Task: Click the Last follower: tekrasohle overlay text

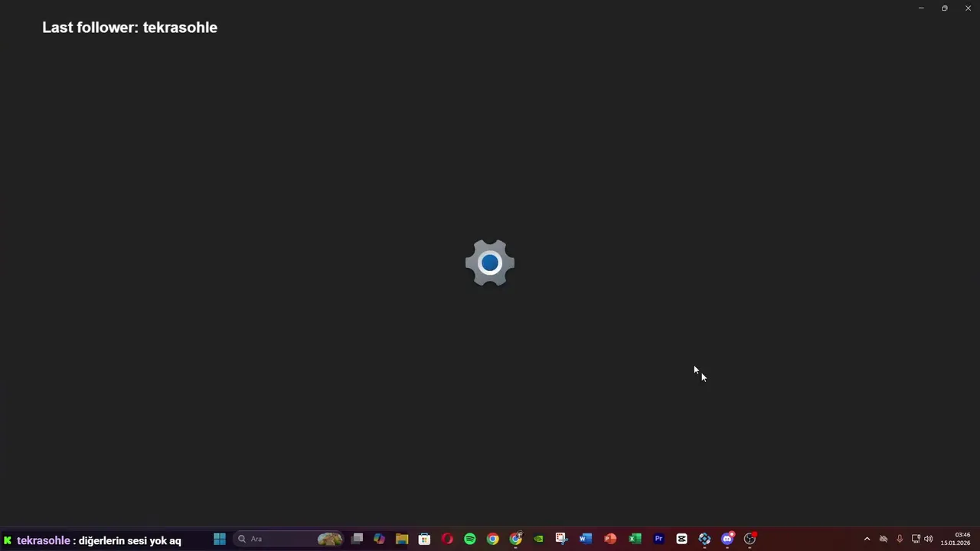Action: click(x=129, y=28)
